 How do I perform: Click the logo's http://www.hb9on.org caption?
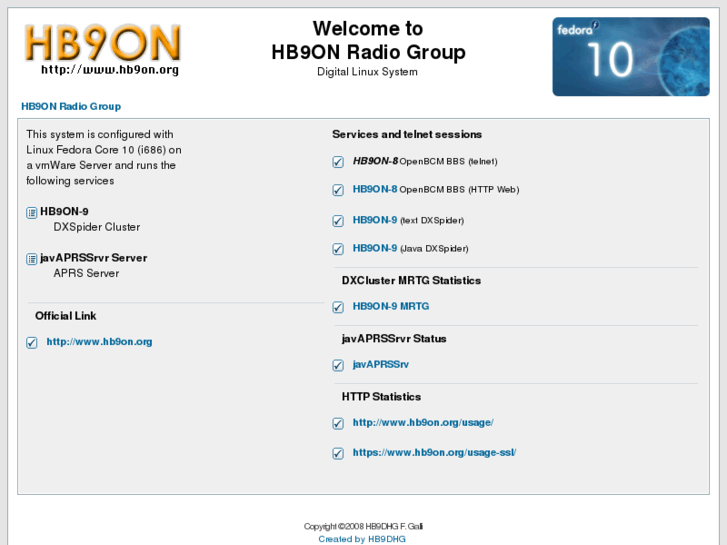(110, 70)
